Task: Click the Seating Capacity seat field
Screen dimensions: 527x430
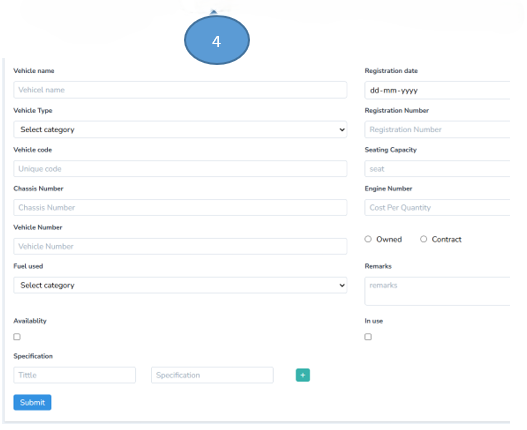Action: (x=437, y=169)
